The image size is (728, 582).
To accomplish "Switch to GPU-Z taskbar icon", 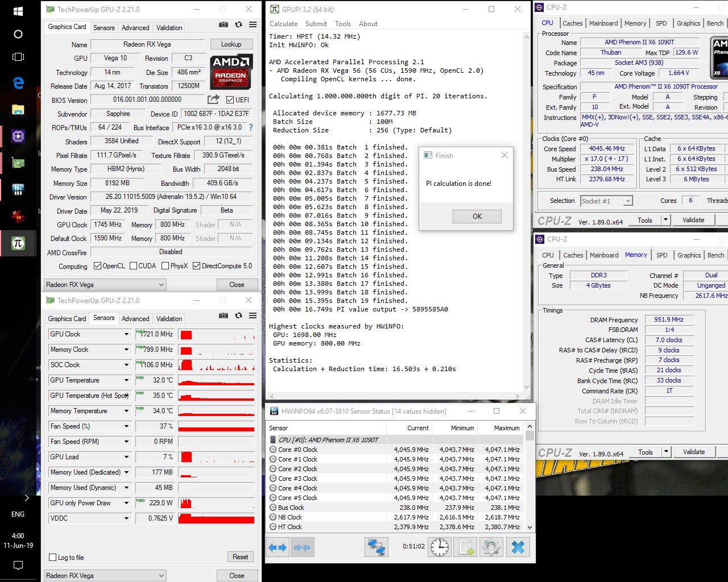I will point(18,163).
